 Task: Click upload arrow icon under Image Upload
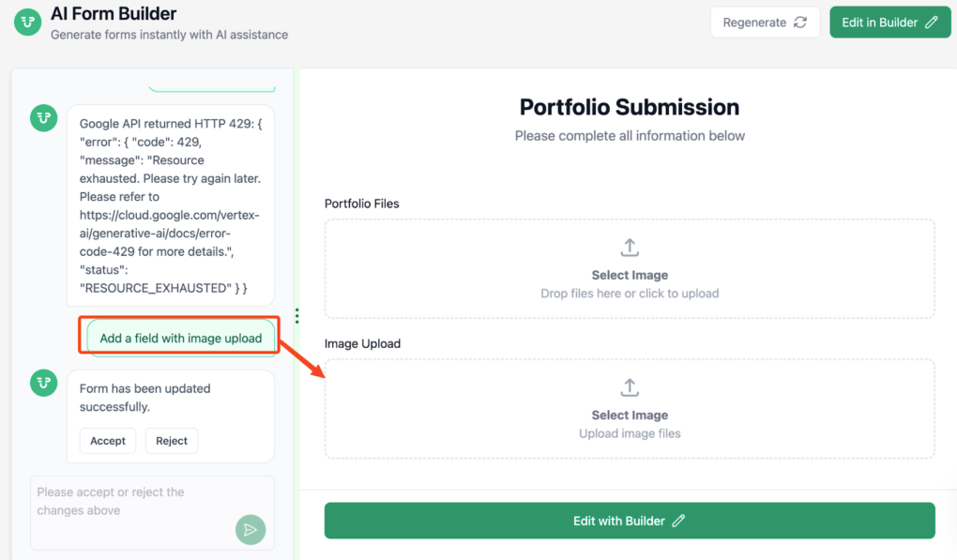coord(630,387)
